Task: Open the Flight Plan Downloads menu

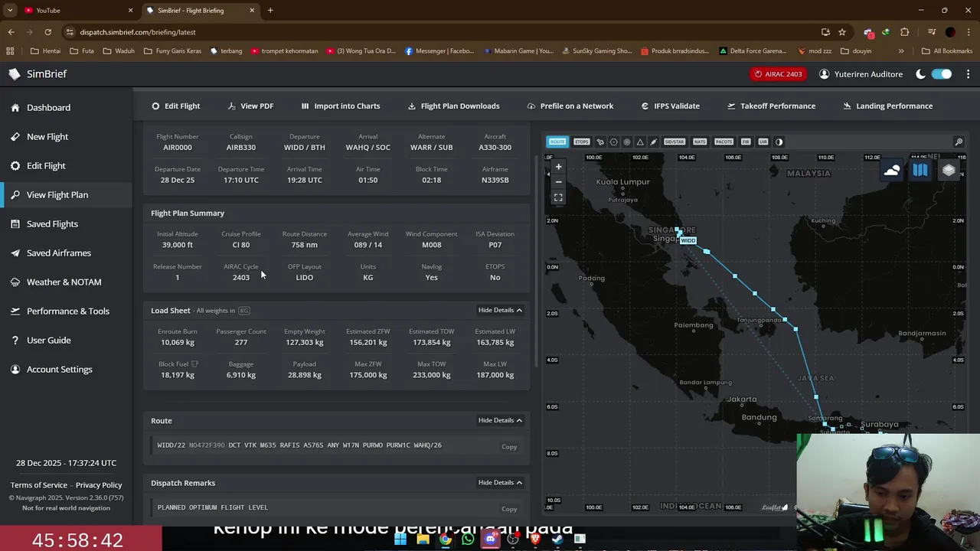Action: (453, 106)
